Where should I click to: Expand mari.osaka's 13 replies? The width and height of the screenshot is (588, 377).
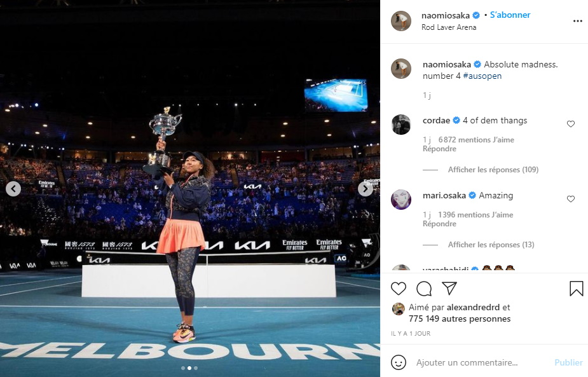tap(491, 245)
